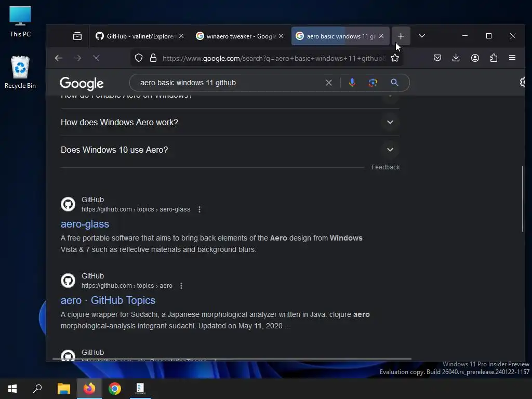
Task: Open the list all tabs dropdown
Action: (x=422, y=36)
